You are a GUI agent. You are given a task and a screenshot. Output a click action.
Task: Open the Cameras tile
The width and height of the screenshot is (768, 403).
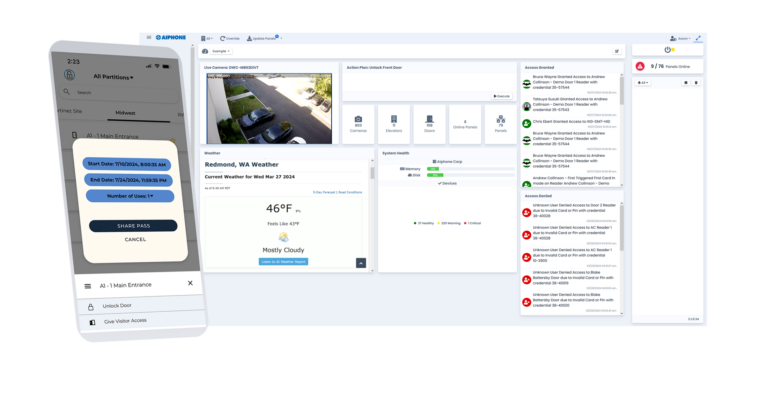point(358,124)
